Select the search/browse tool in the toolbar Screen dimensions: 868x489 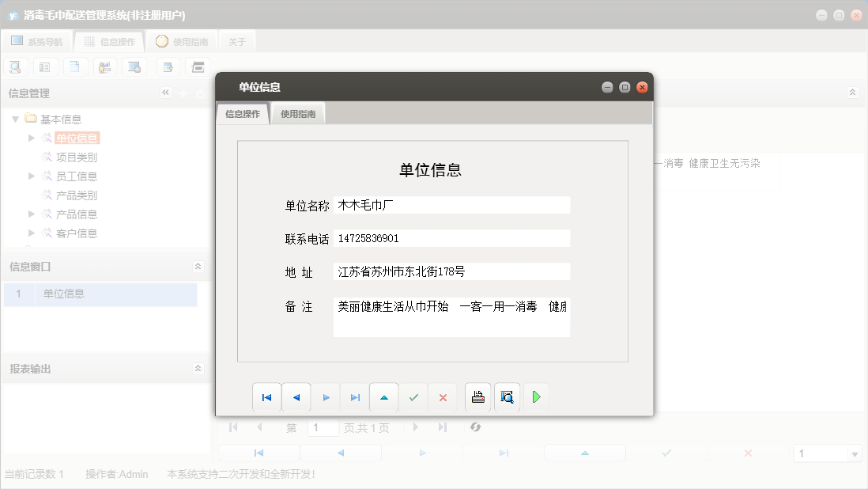(x=15, y=66)
